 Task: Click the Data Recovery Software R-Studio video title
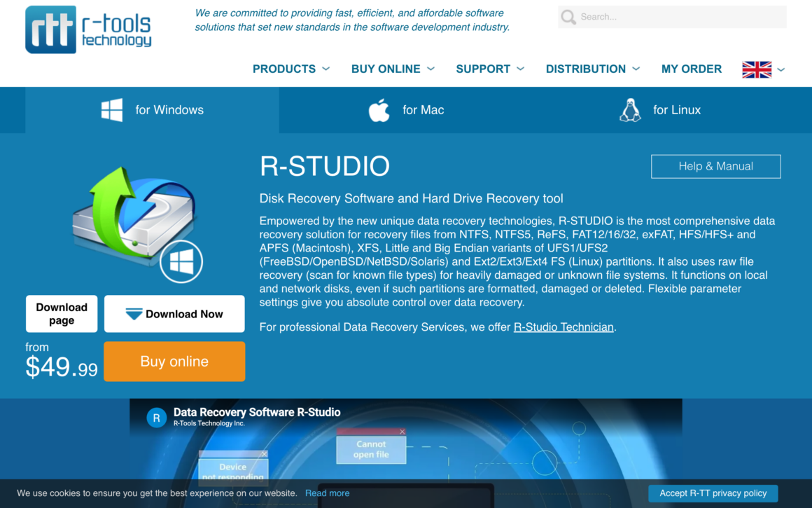click(257, 412)
